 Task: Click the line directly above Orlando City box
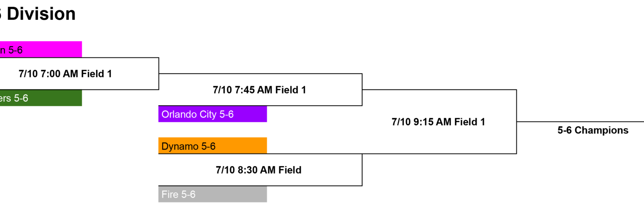pyautogui.click(x=260, y=106)
